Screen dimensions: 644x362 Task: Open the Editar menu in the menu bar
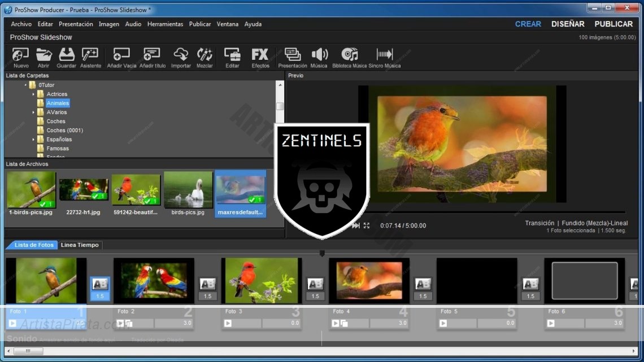[45, 24]
